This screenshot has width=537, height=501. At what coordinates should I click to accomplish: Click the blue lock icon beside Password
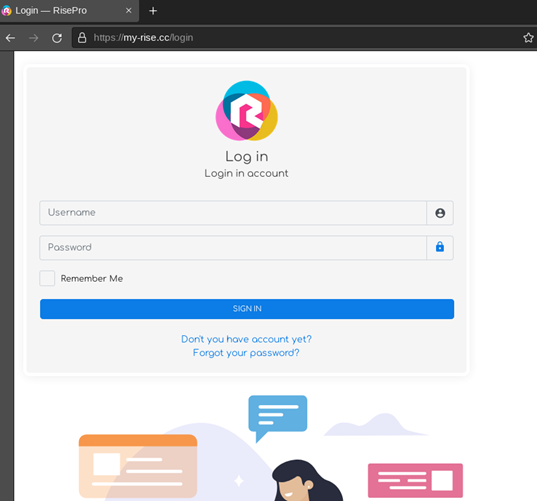coord(440,247)
